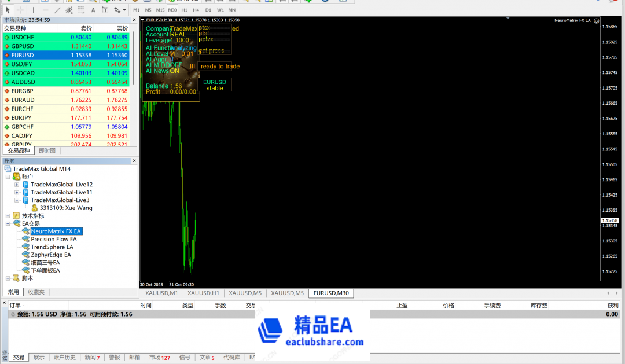The height and width of the screenshot is (364, 625).
Task: Open the 账户历史 terminal tab
Action: click(x=64, y=358)
